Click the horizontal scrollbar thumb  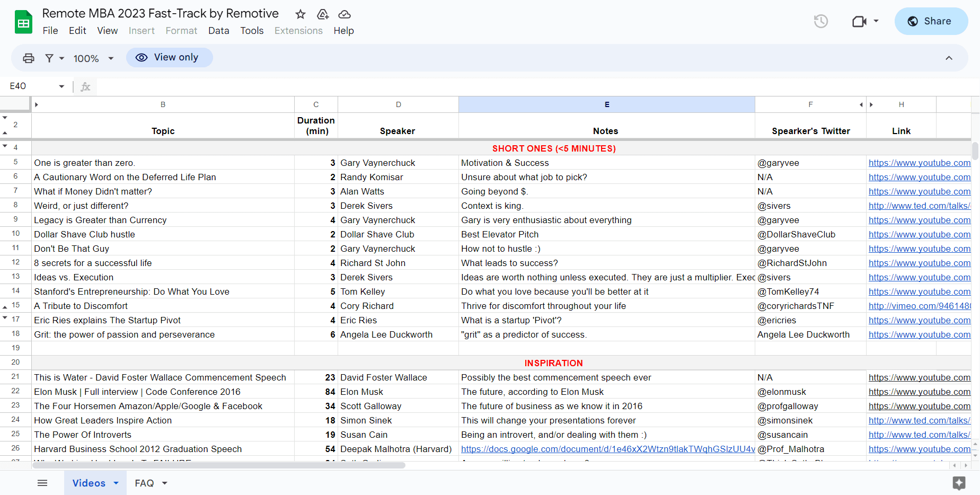(219, 465)
